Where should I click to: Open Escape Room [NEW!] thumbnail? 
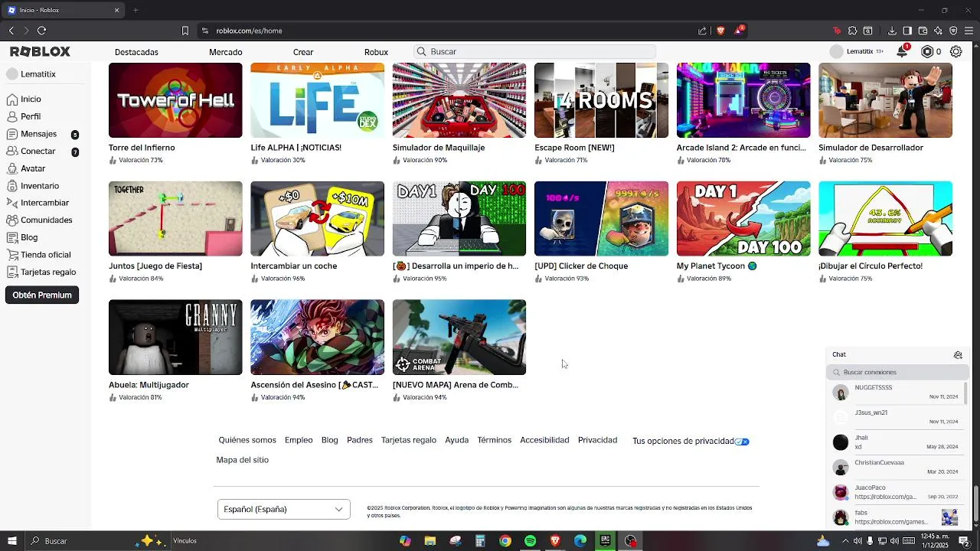click(x=601, y=100)
